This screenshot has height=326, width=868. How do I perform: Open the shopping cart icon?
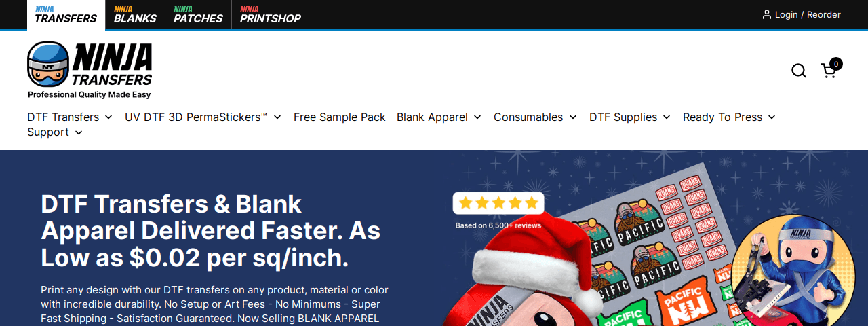828,71
